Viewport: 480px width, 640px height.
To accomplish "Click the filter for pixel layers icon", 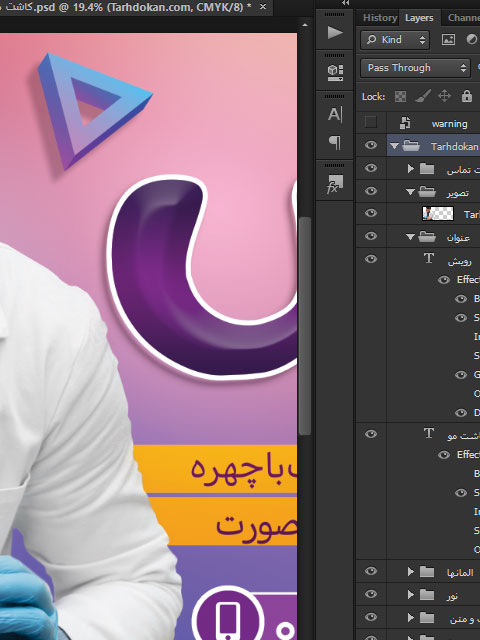I will pos(448,40).
